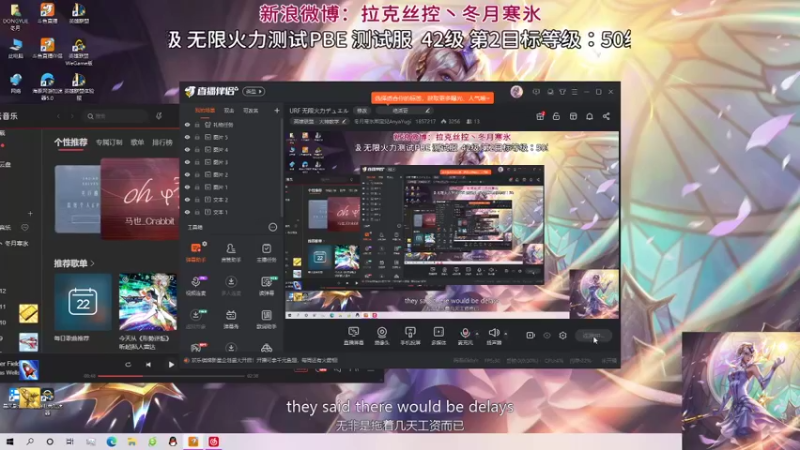Open Windows Start menu
Viewport: 800px width, 450px height.
pos(10,442)
